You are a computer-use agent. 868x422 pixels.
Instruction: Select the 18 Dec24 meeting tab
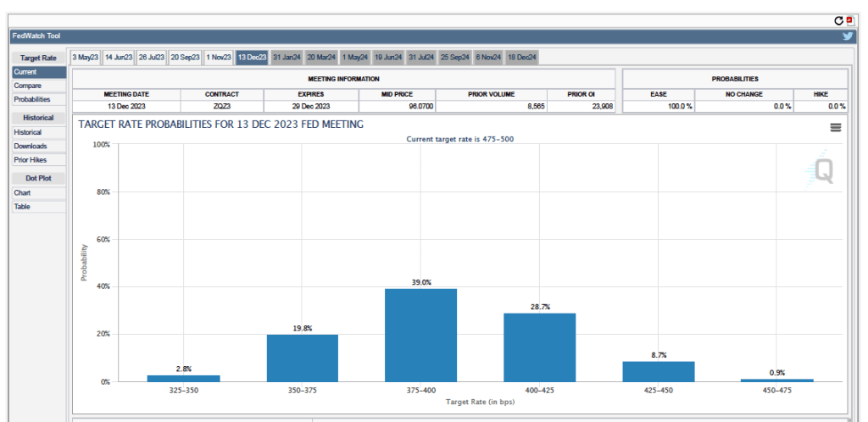coord(521,58)
